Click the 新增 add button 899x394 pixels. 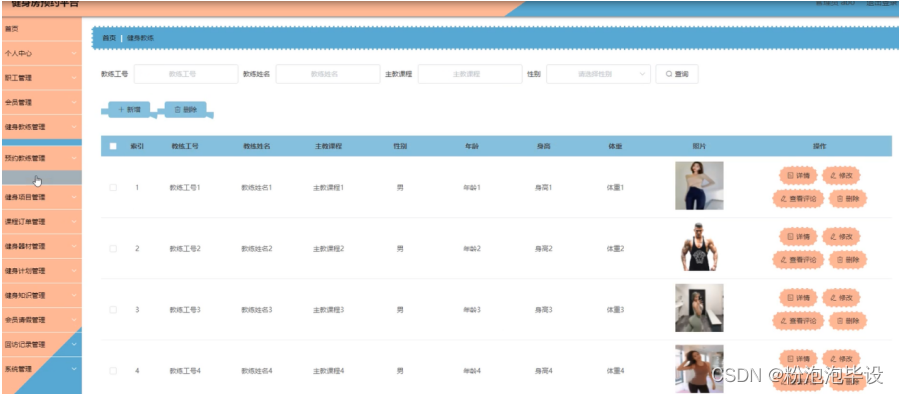point(129,110)
